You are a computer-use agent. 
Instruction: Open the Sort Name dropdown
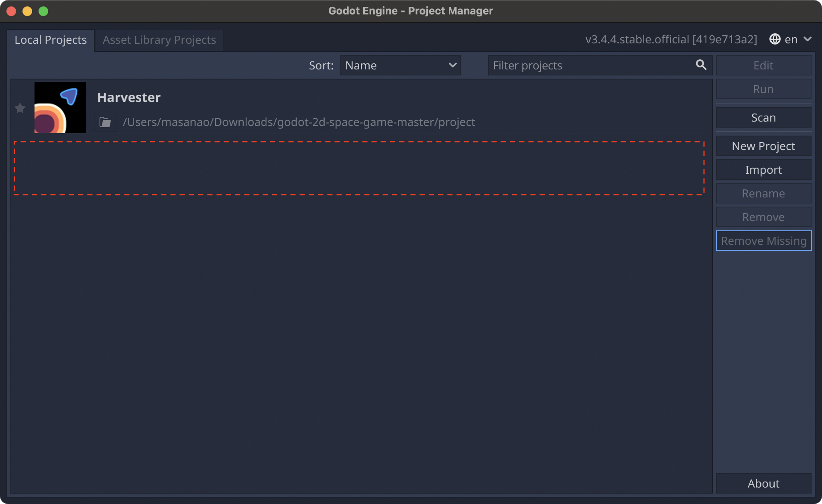coord(400,65)
